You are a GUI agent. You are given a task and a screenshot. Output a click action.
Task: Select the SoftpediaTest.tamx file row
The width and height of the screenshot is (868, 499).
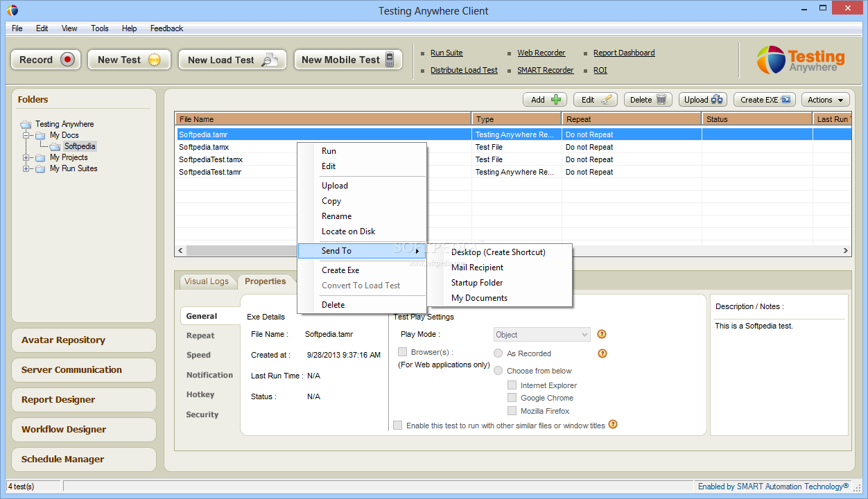tap(513, 159)
